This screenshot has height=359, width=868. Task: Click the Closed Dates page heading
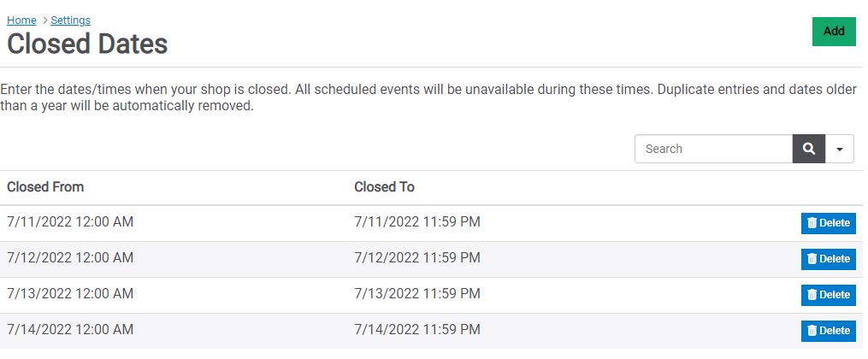[x=87, y=44]
